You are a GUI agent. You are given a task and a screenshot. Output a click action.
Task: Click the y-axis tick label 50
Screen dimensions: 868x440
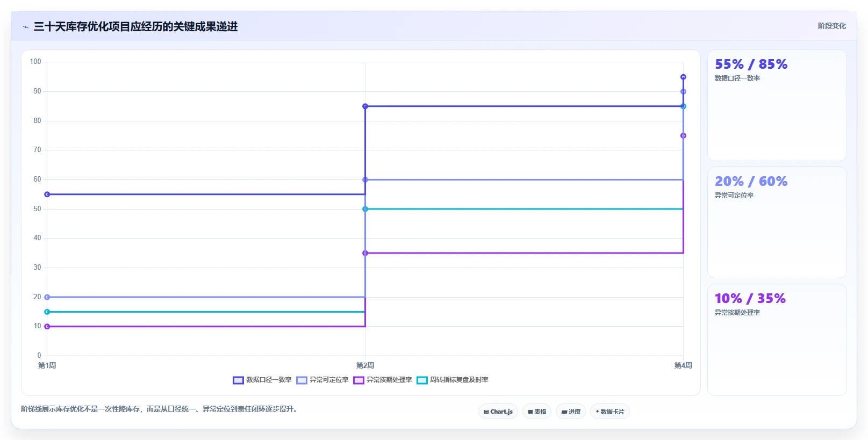pyautogui.click(x=37, y=209)
